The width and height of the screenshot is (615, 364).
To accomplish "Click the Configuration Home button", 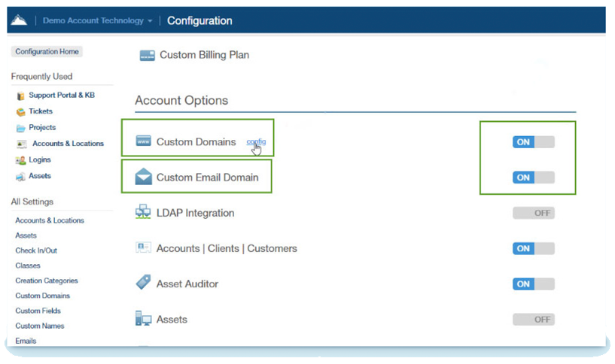I will coord(47,52).
